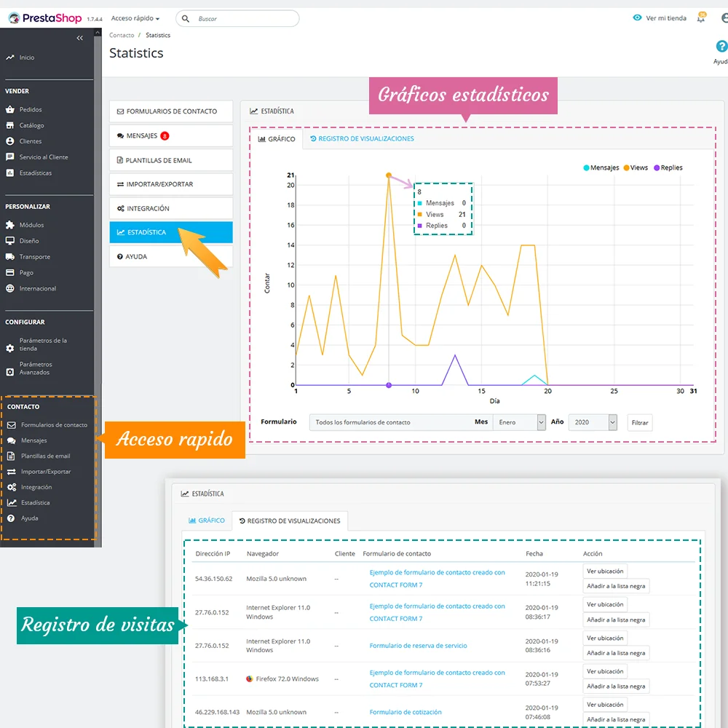The width and height of the screenshot is (728, 728).
Task: Open the Año dropdown showing 2020
Action: coord(593,422)
